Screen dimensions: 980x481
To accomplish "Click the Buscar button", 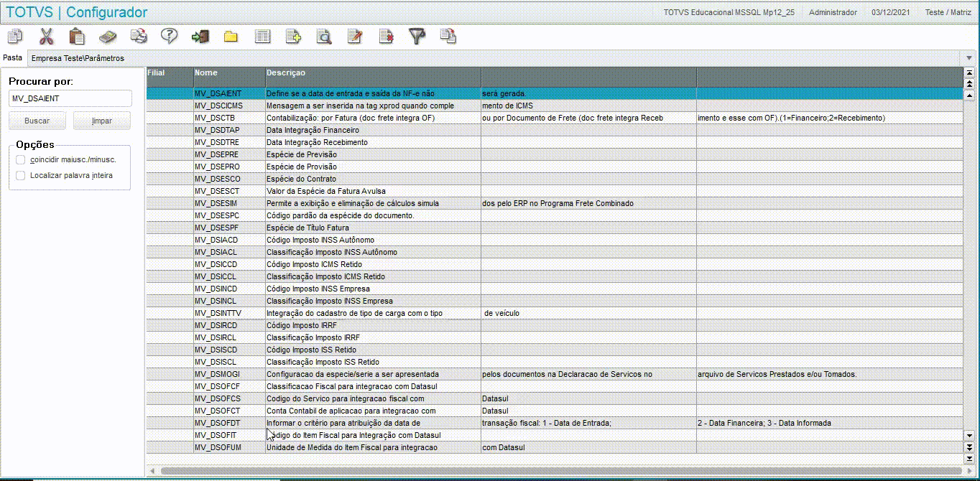I will click(37, 121).
